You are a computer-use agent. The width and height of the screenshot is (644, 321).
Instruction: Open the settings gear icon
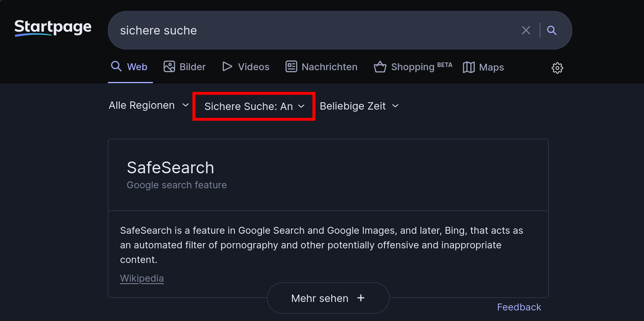[557, 68]
